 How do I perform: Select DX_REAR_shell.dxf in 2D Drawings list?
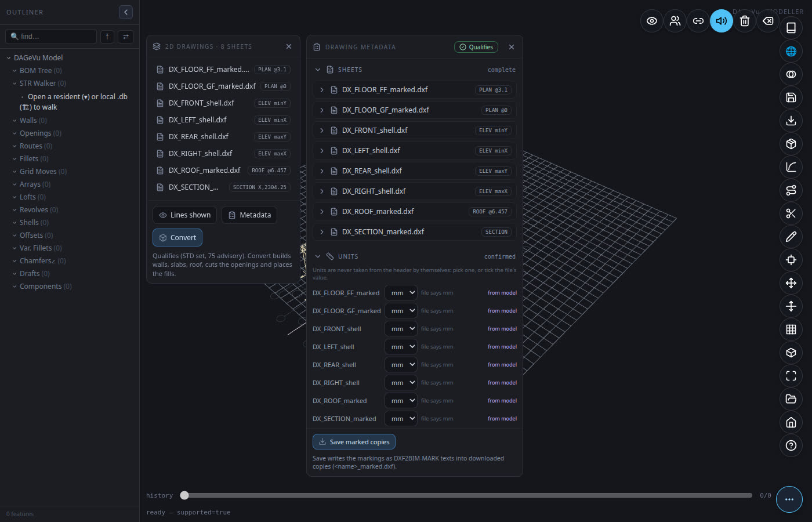coord(223,137)
